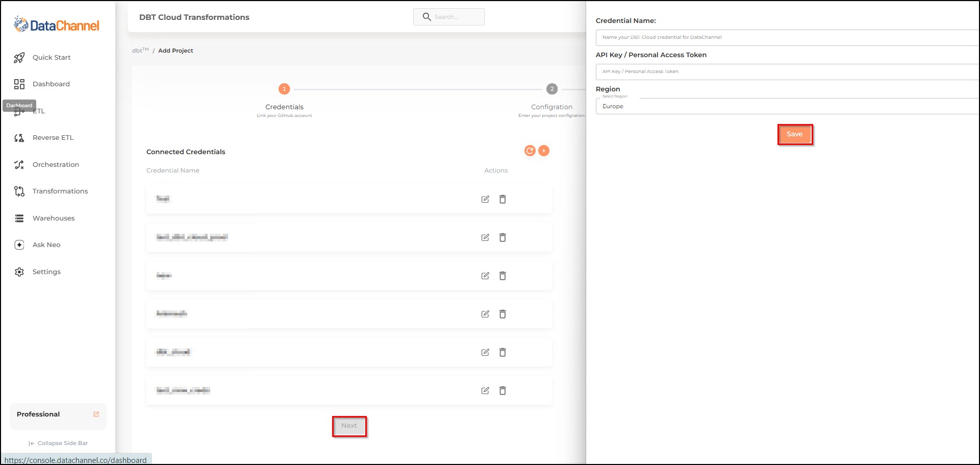This screenshot has width=980, height=465.
Task: Add a new credential with plus icon
Action: coord(544,151)
